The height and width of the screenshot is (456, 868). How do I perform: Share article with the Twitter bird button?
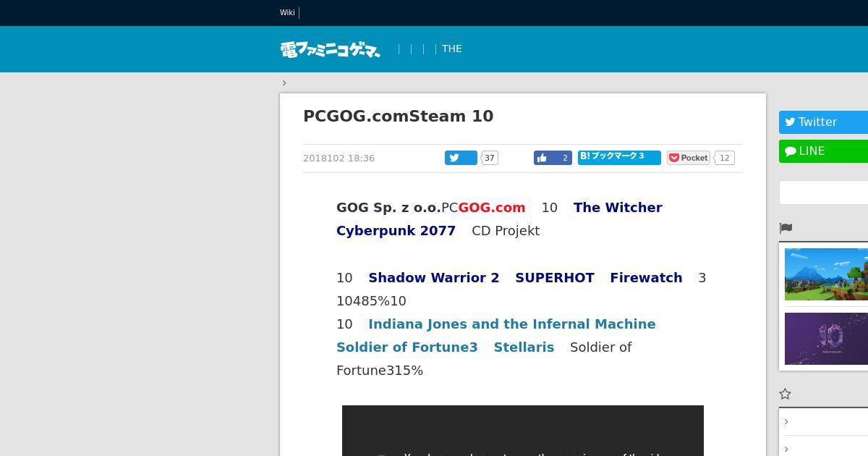click(461, 158)
